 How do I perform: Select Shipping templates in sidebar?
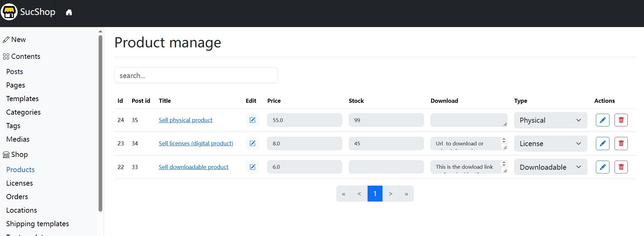click(x=37, y=224)
